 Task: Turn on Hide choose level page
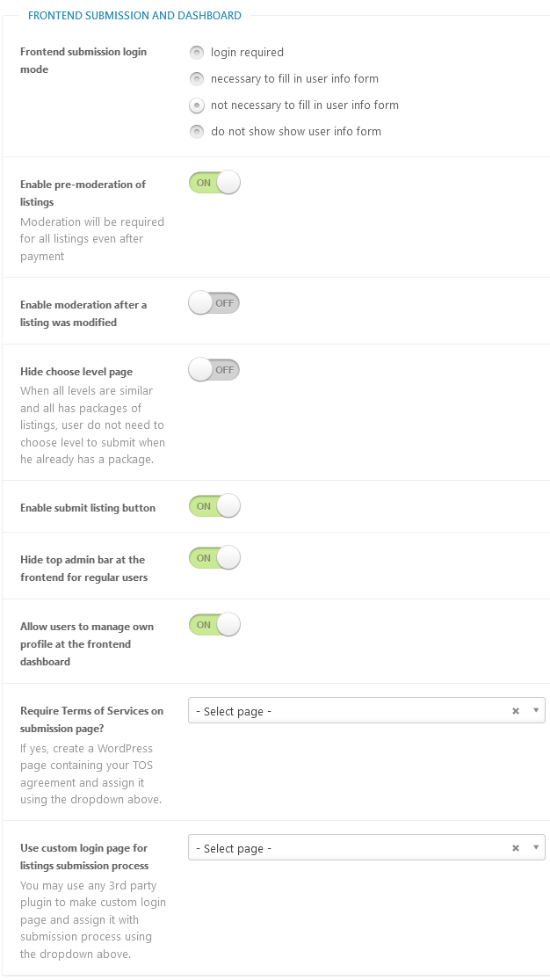214,370
